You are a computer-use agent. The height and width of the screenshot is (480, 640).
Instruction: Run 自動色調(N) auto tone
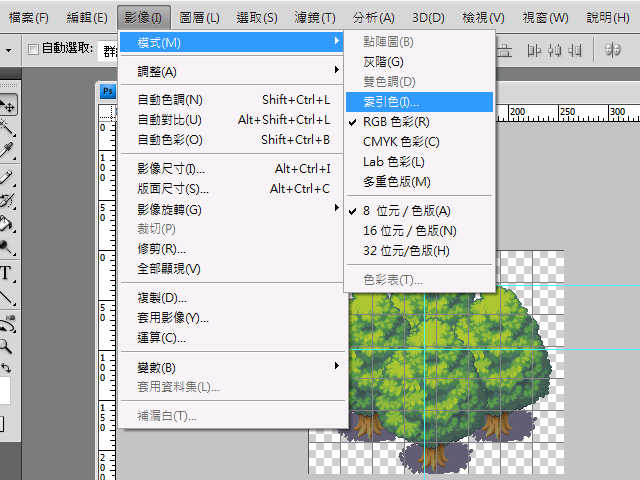pyautogui.click(x=232, y=100)
